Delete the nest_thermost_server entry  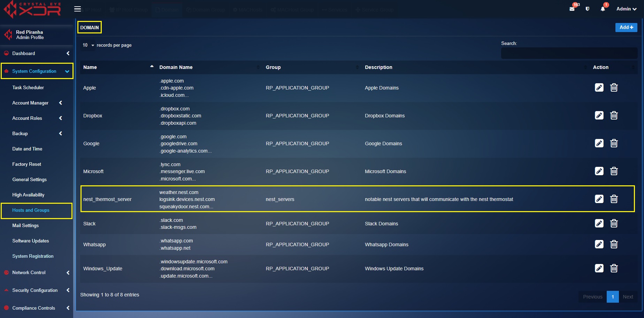tap(614, 199)
